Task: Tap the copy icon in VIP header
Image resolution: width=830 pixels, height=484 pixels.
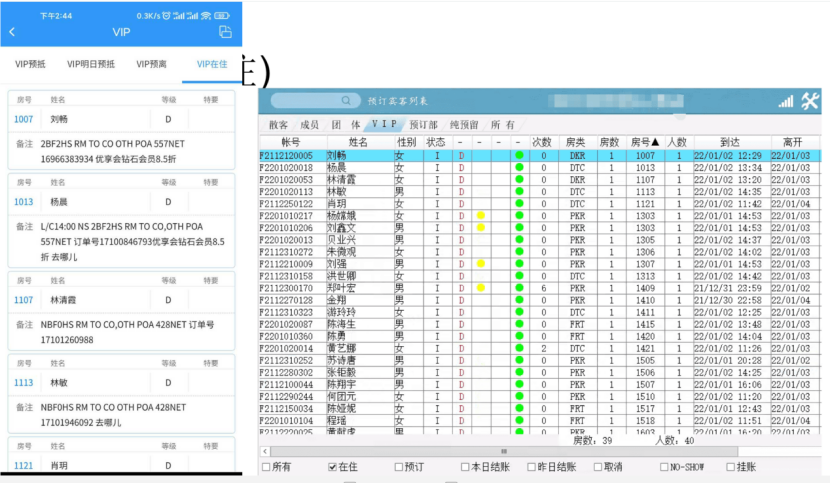Action: pyautogui.click(x=225, y=32)
